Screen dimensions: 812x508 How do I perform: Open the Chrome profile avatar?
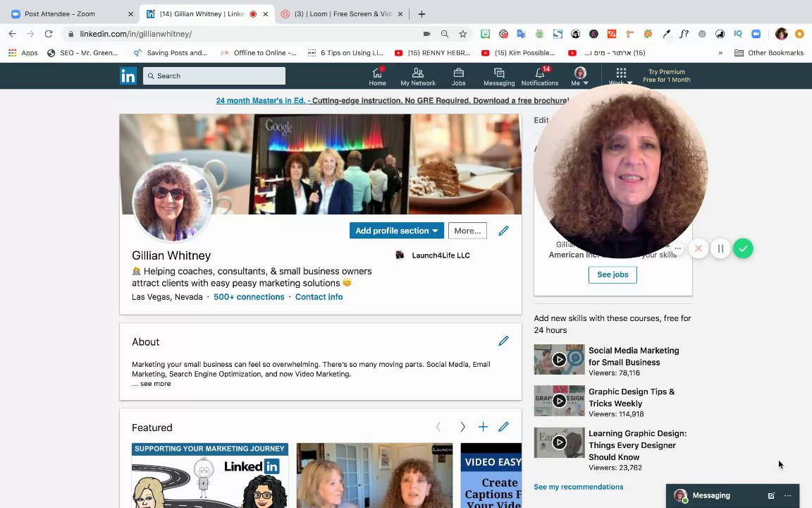click(781, 34)
